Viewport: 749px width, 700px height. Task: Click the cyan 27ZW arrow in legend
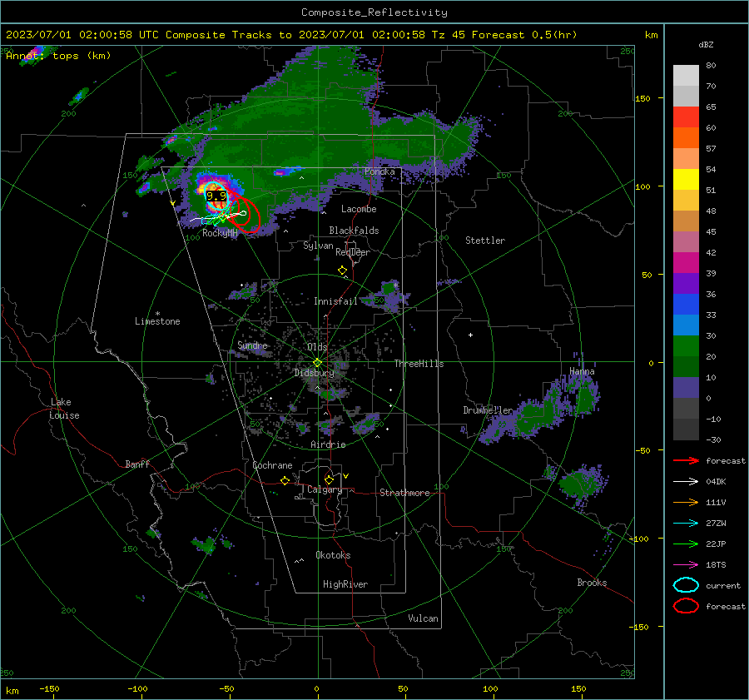(x=686, y=524)
